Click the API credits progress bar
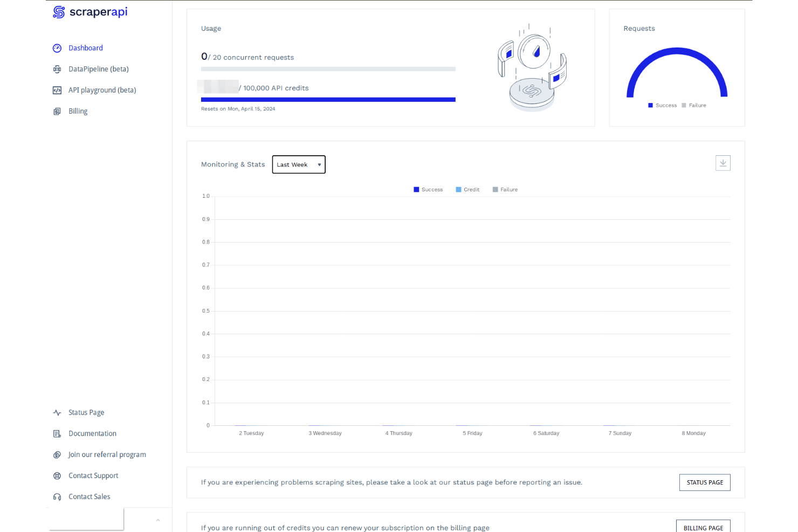Screen dimensions: 798x532 [328, 100]
